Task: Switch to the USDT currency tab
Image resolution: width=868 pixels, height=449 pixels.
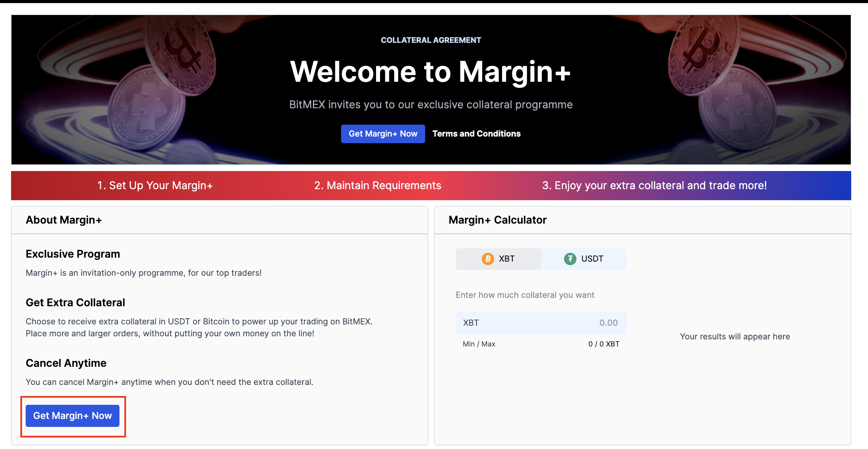Action: pos(584,259)
